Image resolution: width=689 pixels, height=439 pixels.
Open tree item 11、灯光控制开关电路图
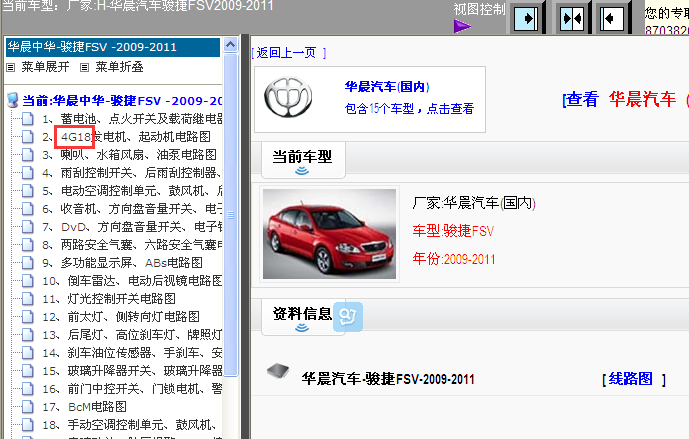109,299
